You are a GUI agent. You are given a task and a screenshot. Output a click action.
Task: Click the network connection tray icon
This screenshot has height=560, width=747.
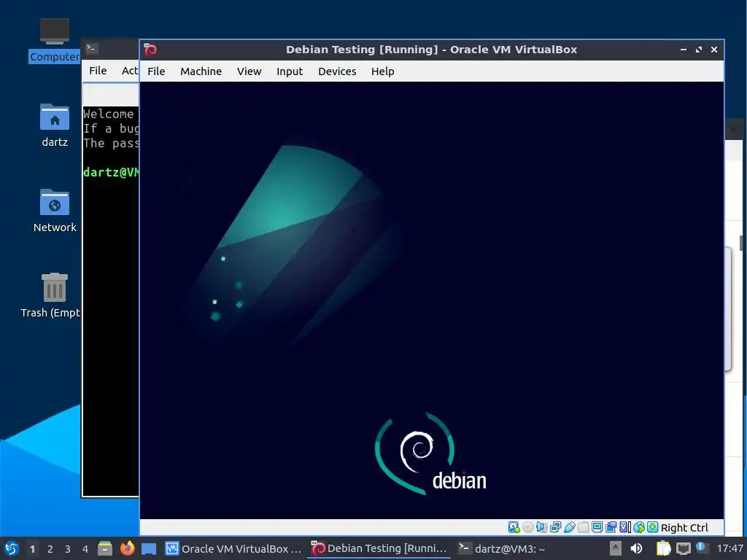683,548
